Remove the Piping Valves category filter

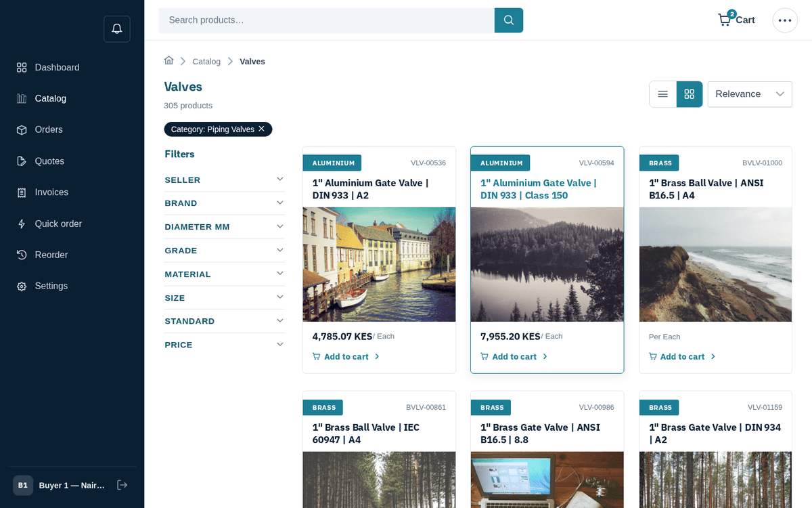click(261, 129)
